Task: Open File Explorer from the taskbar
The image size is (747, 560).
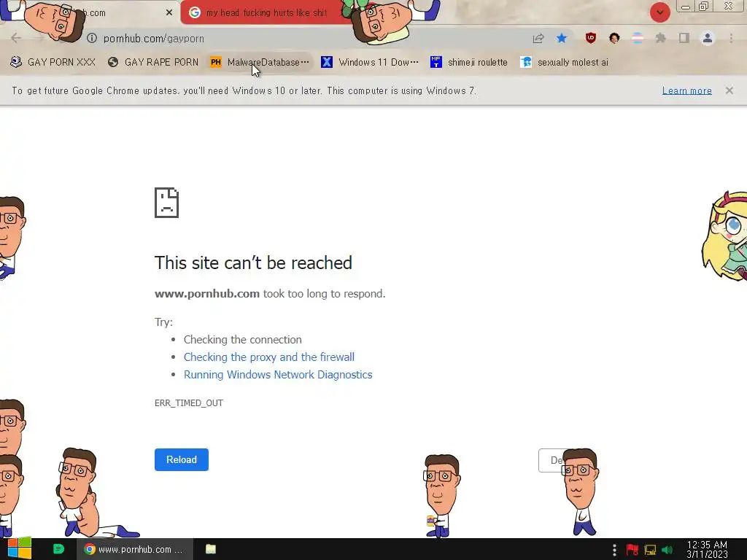Action: tap(211, 549)
